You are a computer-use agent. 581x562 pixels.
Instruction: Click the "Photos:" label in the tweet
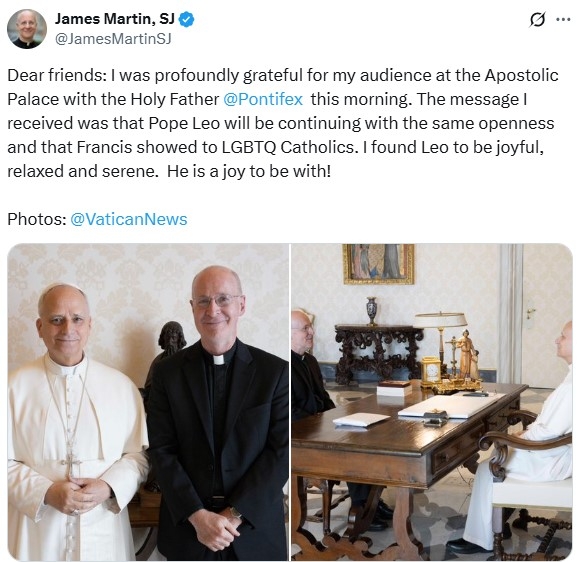tap(37, 219)
